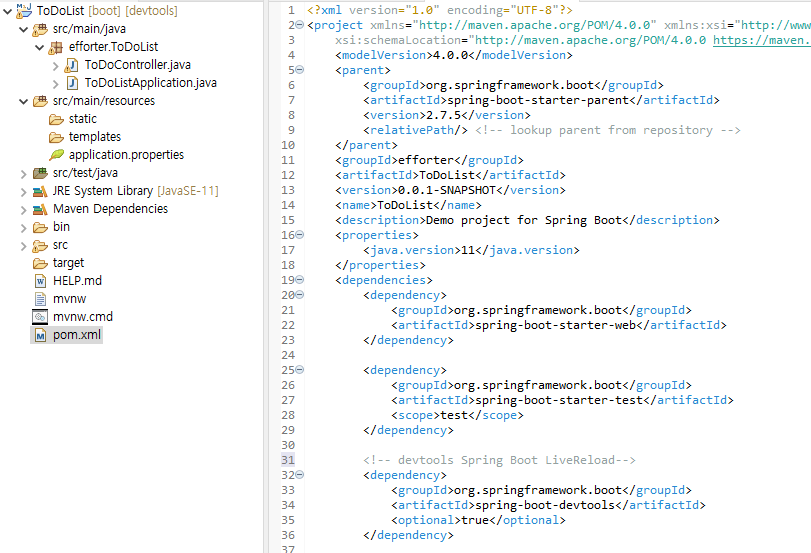811x553 pixels.
Task: Click the bin folder icon
Action: point(40,228)
